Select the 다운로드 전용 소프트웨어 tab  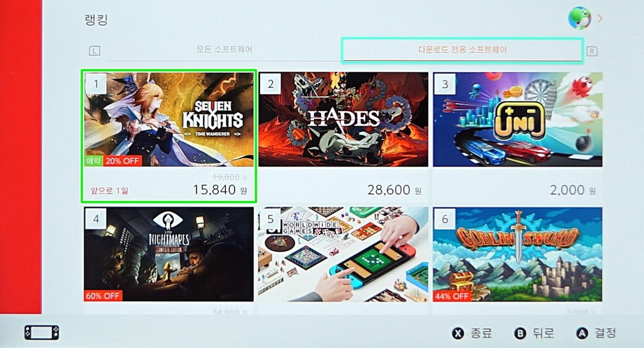pos(462,50)
